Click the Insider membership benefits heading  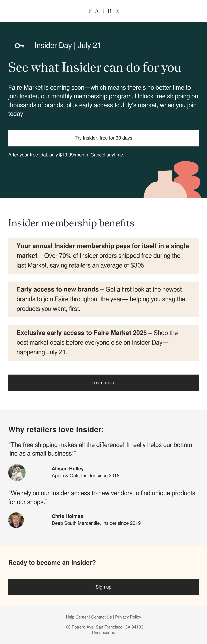pos(71,223)
